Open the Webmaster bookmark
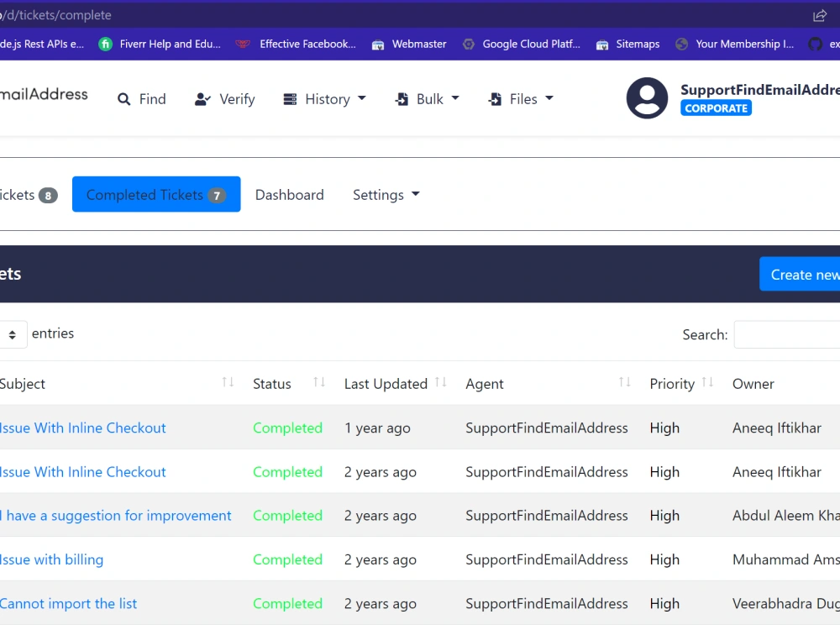The width and height of the screenshot is (840, 630). (x=409, y=44)
